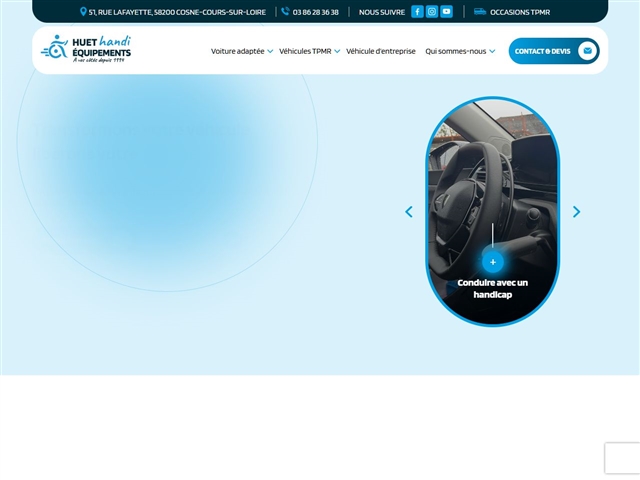Open the Véhicule d'entreprise menu item

tap(381, 51)
